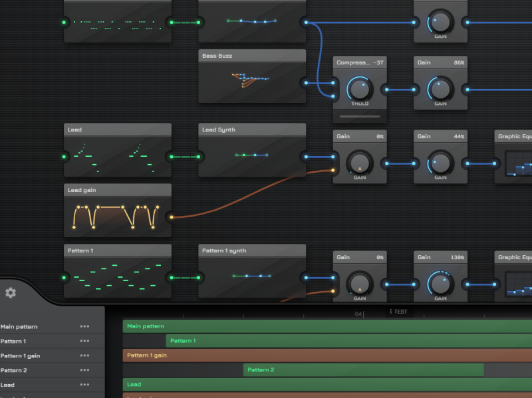Select the Pattern 1 gain clip in timeline
Image resolution: width=532 pixels, height=398 pixels.
pyautogui.click(x=327, y=355)
